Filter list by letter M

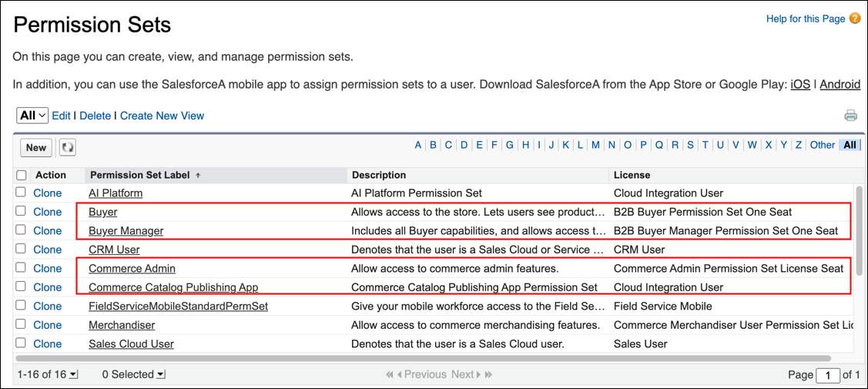coord(595,145)
